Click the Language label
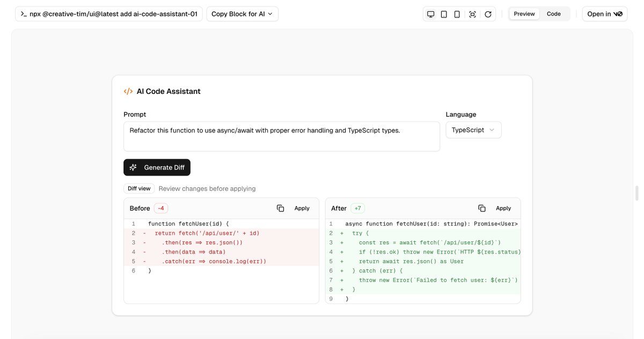Image resolution: width=644 pixels, height=339 pixels. (x=461, y=114)
